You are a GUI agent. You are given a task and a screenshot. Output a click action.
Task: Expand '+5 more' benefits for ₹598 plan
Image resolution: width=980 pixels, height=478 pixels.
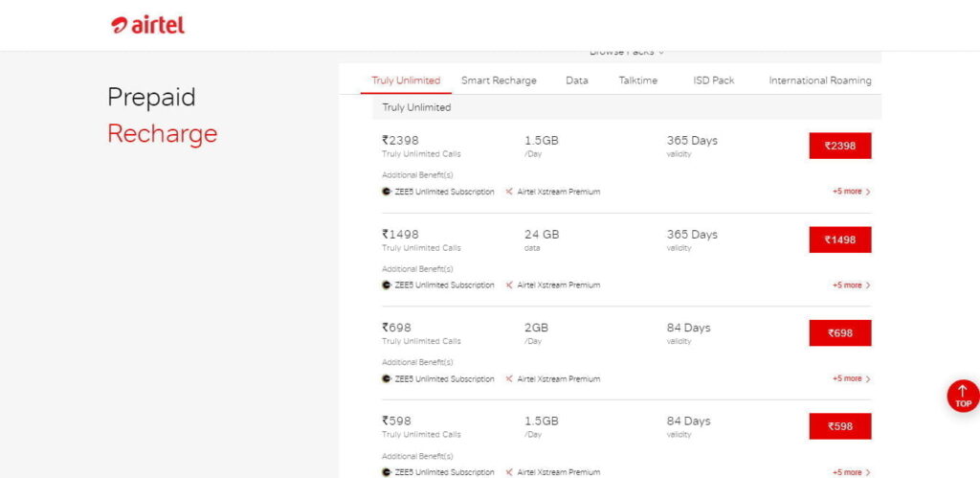[851, 471]
